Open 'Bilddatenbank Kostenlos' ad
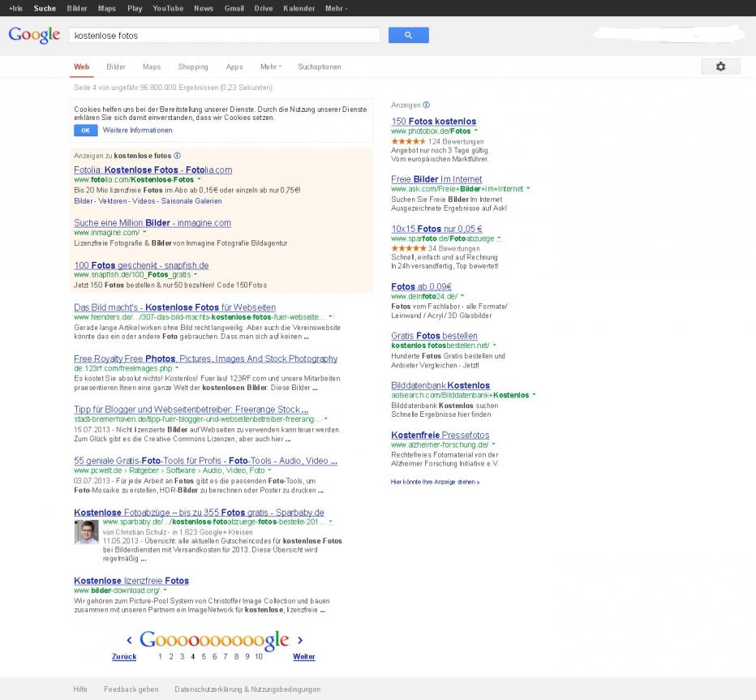Viewport: 756px width, 700px height. pos(440,385)
